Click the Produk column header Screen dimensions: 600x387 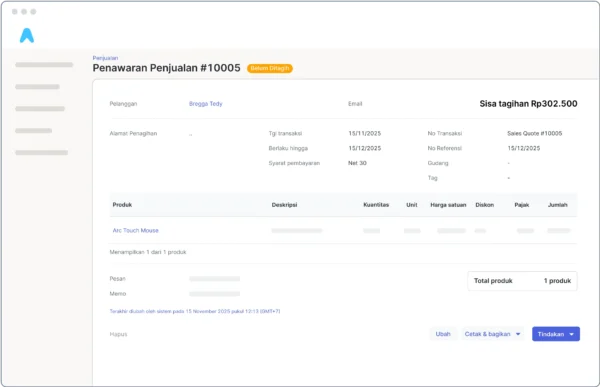[122, 205]
